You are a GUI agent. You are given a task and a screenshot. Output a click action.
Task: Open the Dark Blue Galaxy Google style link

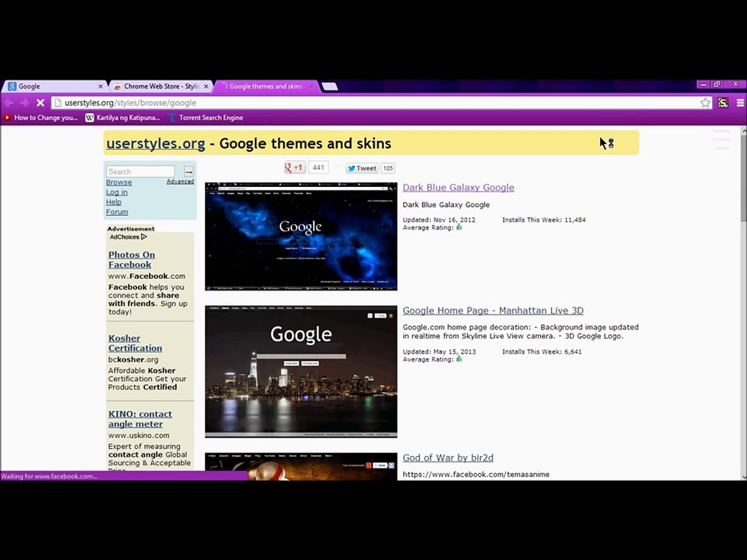click(459, 188)
